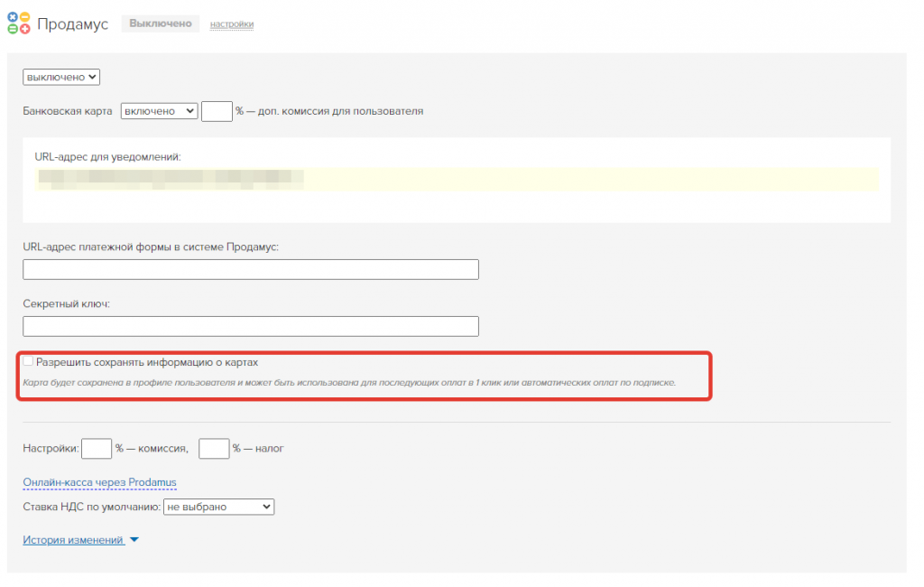Click the URL-адрес платежной формы input field

(250, 270)
